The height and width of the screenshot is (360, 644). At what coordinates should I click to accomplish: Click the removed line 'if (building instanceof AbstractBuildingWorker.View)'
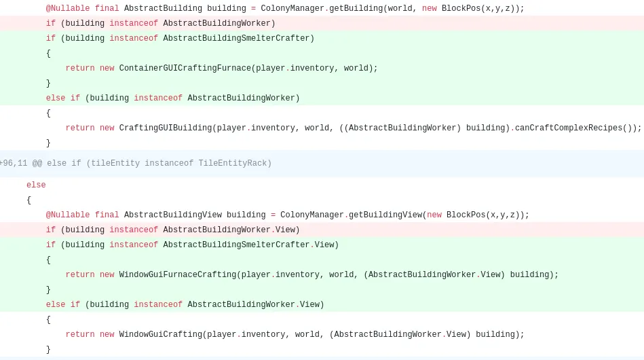click(x=322, y=230)
